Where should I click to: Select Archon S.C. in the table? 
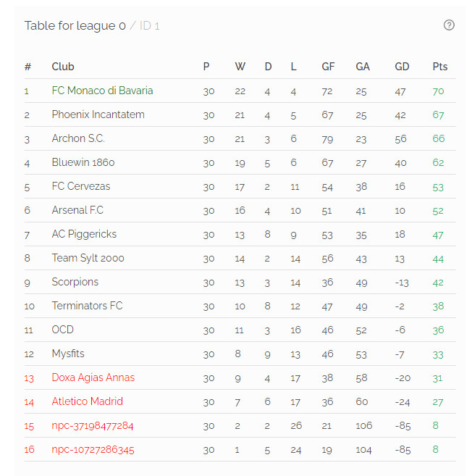pyautogui.click(x=78, y=138)
